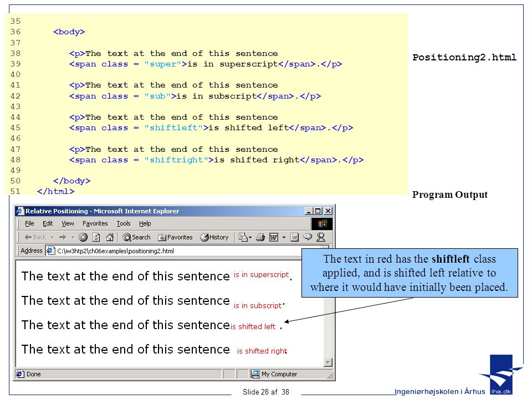Click the 'is shifted right' red text

262,351
